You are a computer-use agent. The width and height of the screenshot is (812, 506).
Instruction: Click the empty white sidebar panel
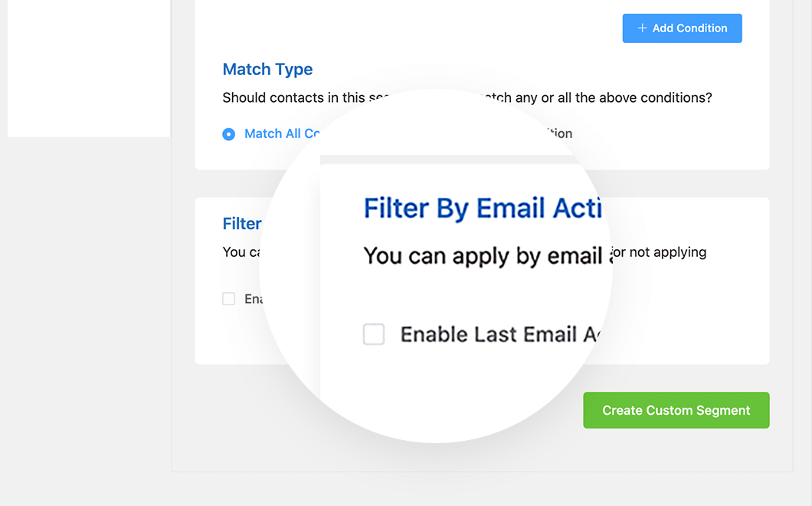[x=88, y=67]
